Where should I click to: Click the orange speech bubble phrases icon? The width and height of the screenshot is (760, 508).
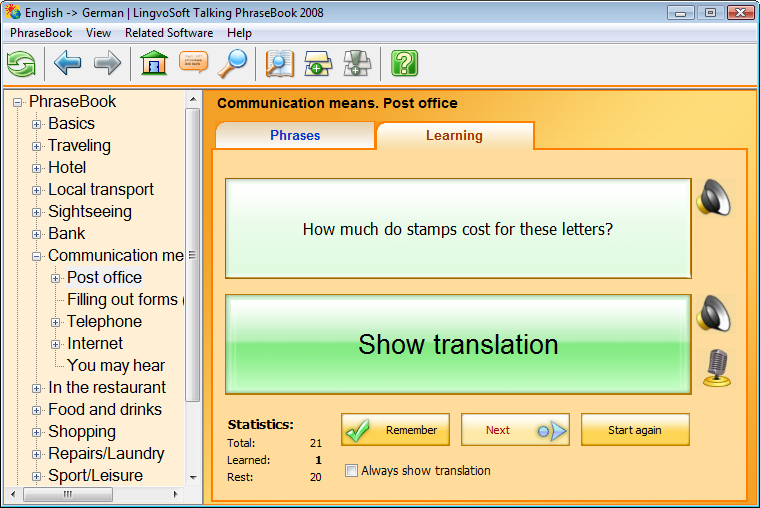[x=193, y=63]
